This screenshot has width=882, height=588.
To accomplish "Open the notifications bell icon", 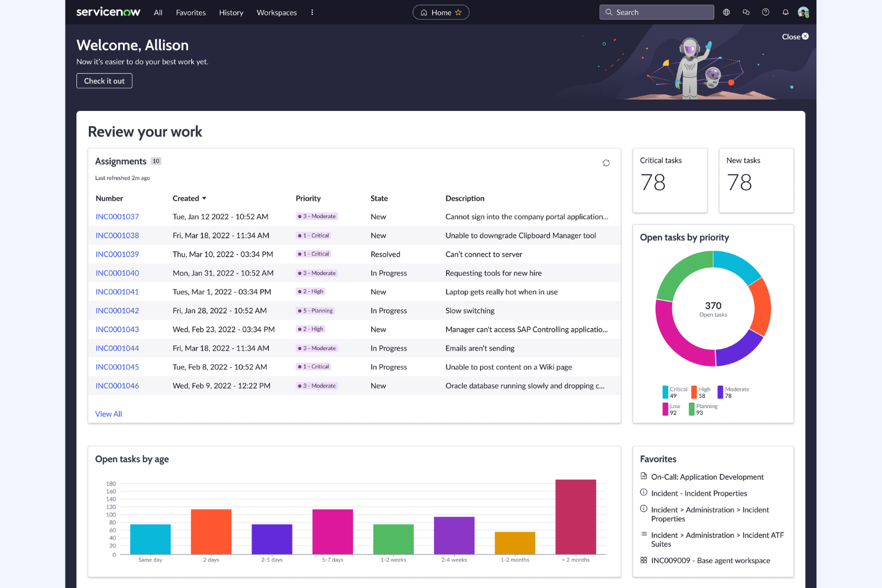I will tap(785, 12).
